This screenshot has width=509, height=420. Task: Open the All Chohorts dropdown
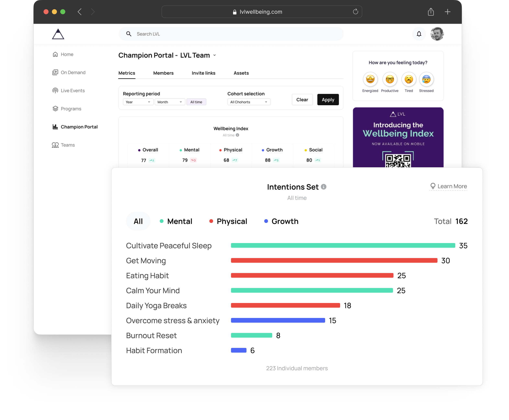[249, 102]
